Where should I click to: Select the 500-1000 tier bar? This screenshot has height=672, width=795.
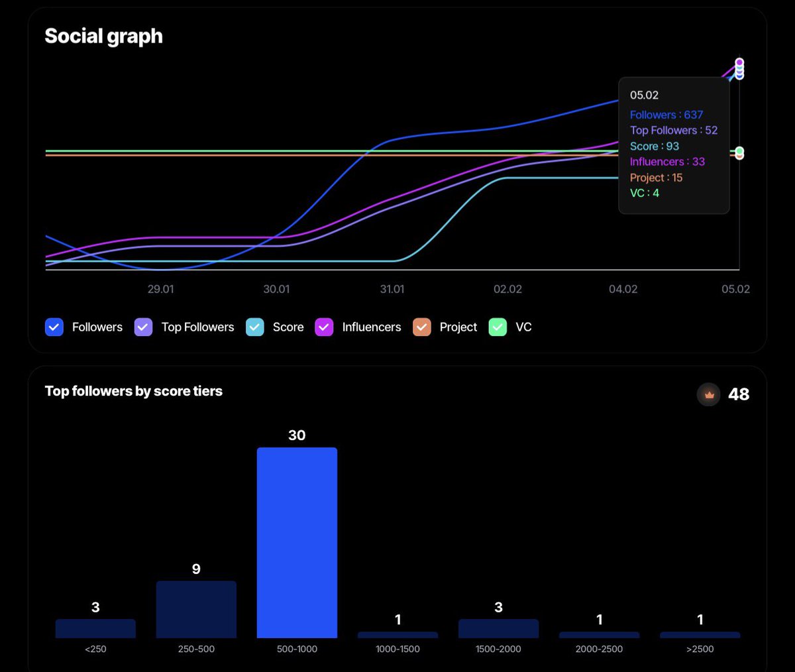[297, 543]
